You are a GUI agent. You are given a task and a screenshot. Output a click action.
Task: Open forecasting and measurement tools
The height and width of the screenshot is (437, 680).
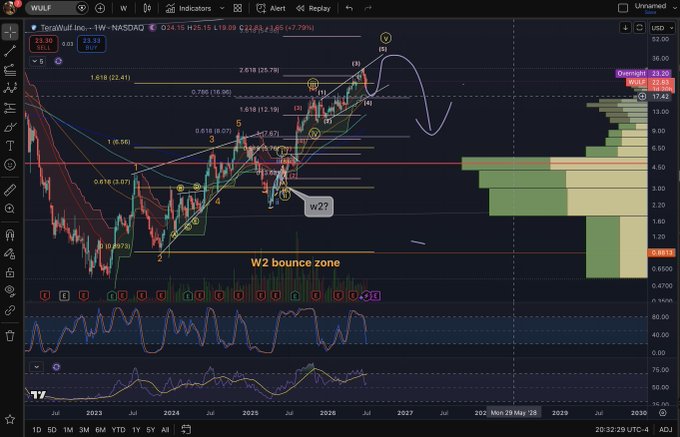point(10,108)
